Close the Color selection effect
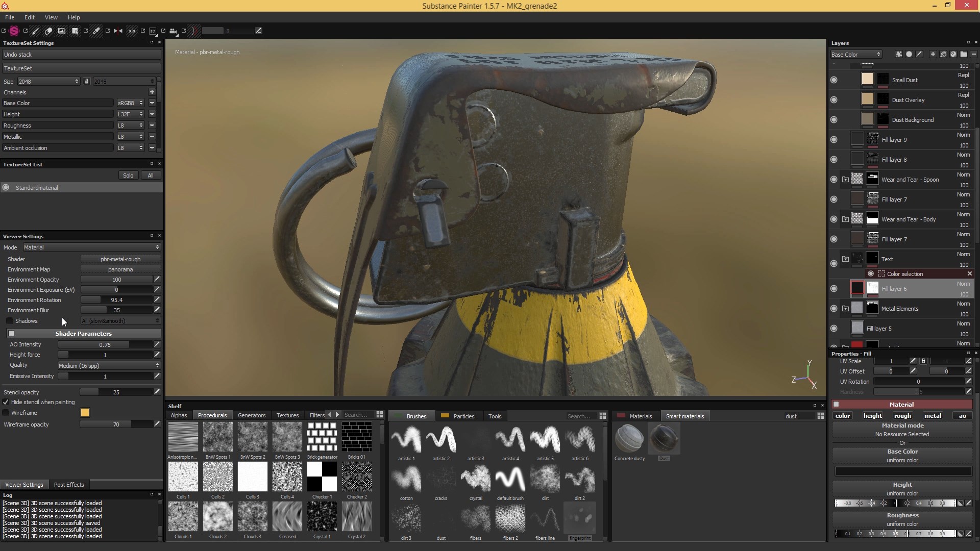 [x=969, y=274]
